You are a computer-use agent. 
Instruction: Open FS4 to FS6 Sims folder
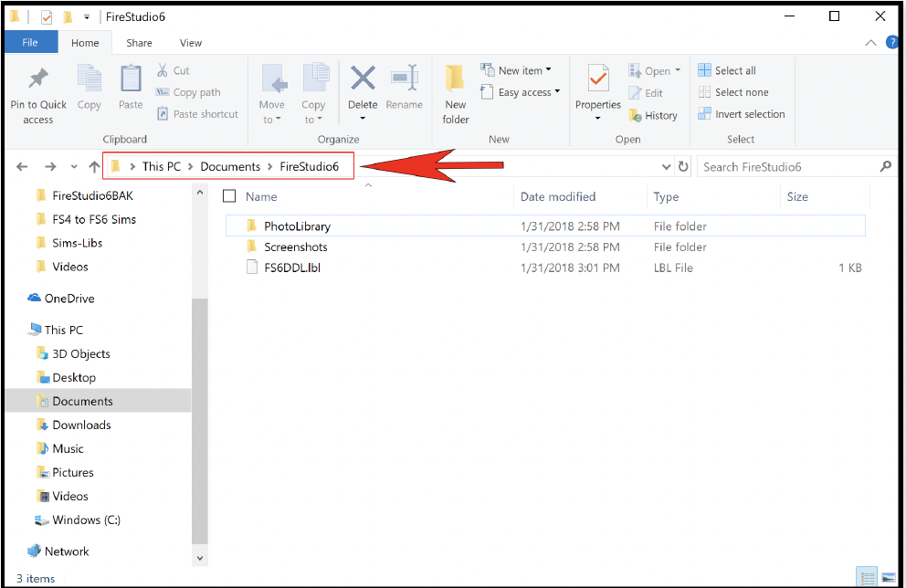(x=94, y=219)
